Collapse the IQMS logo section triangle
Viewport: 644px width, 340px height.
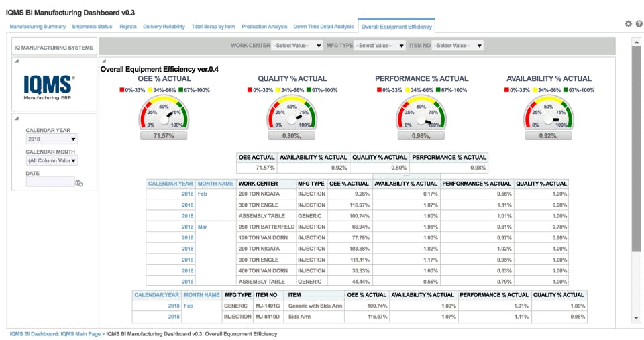click(x=17, y=61)
